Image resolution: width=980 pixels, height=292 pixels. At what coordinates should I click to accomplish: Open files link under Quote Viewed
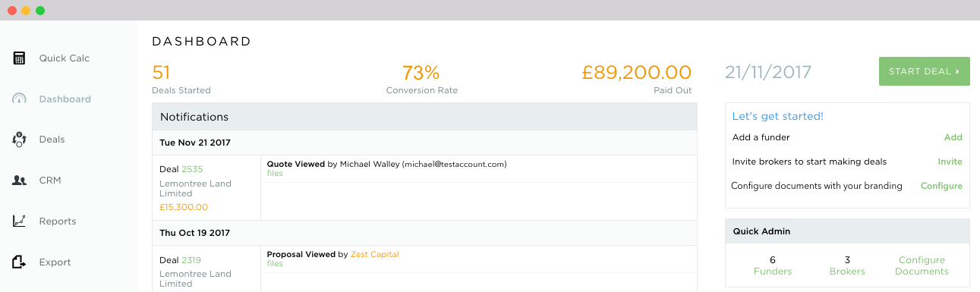(x=275, y=174)
